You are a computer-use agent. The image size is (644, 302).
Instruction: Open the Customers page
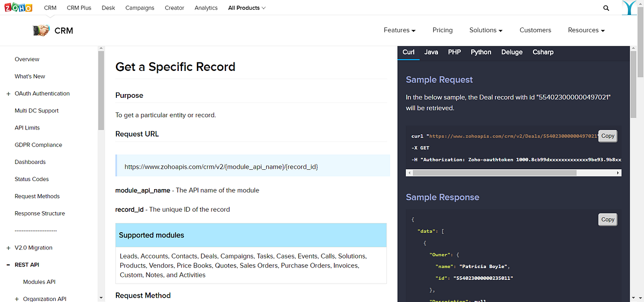click(x=535, y=30)
